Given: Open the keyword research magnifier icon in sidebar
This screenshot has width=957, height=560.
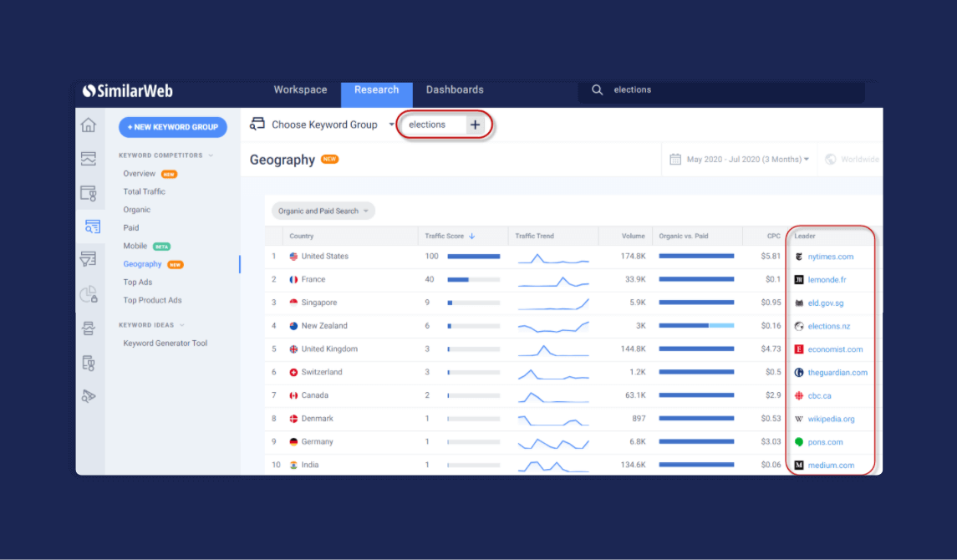Looking at the screenshot, I should point(90,227).
